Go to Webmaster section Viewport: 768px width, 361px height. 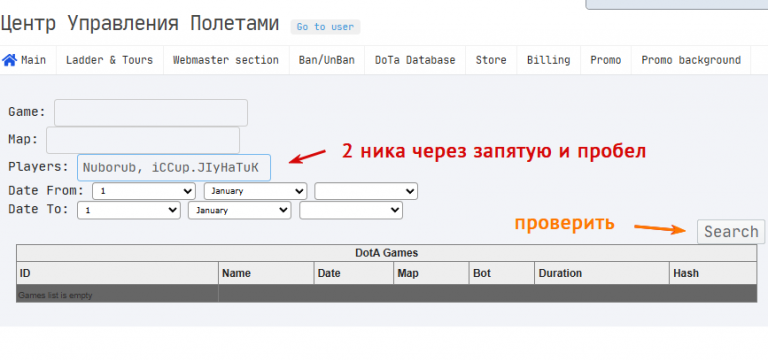pyautogui.click(x=226, y=60)
